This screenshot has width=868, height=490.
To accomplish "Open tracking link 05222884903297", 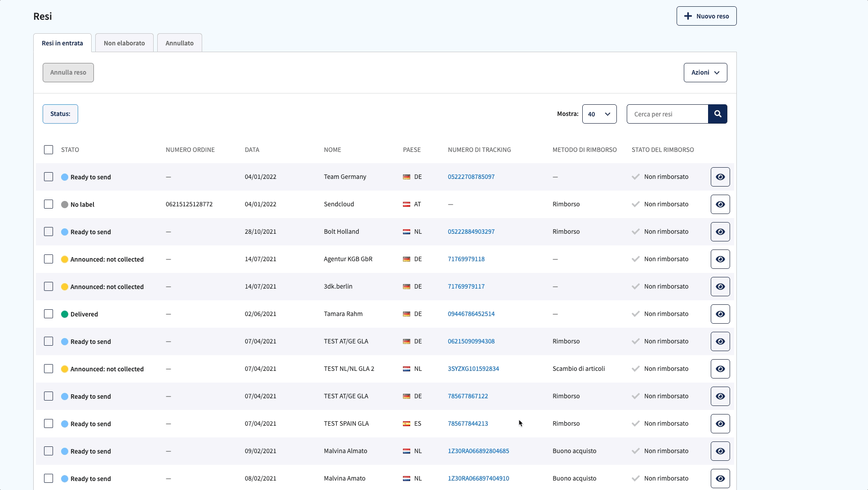I will click(x=471, y=232).
